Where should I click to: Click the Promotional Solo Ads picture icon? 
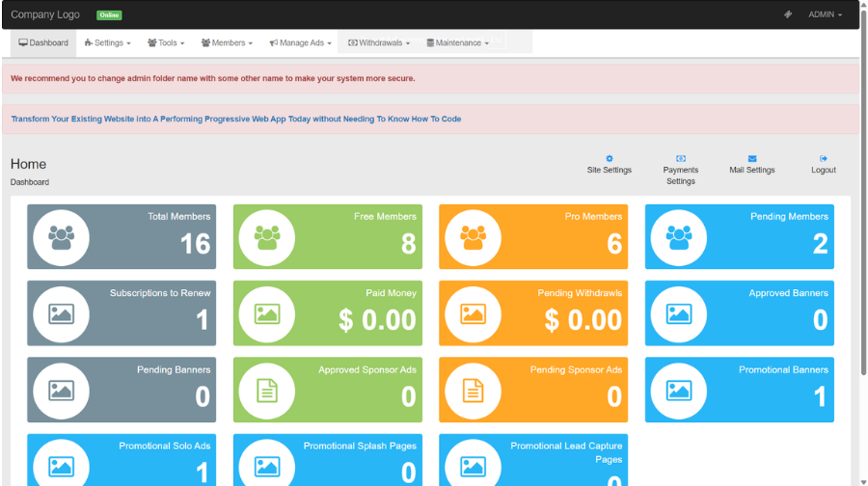[61, 467]
